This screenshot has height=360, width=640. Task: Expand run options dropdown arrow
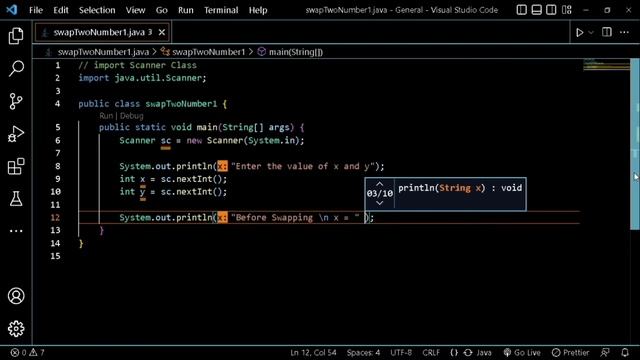[591, 32]
